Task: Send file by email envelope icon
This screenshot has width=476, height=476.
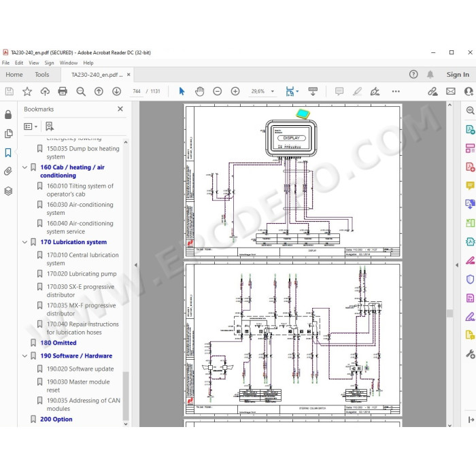Action: click(450, 91)
